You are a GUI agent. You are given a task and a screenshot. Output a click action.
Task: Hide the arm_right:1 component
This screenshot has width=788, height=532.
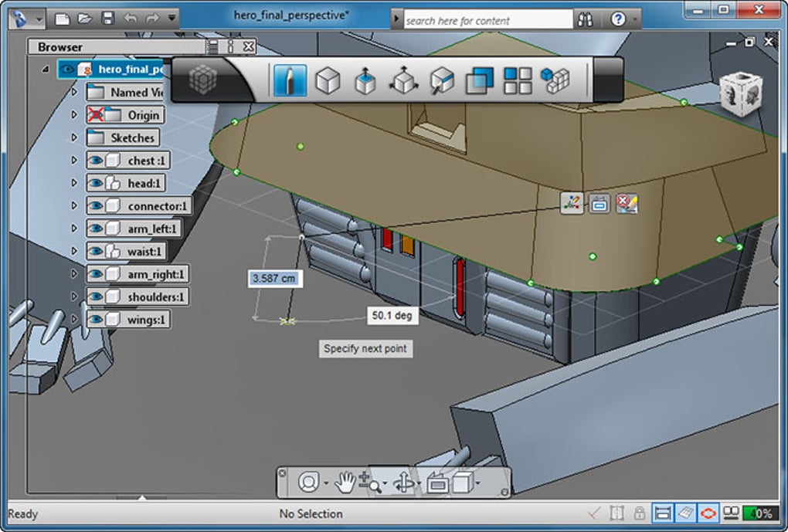(x=96, y=274)
